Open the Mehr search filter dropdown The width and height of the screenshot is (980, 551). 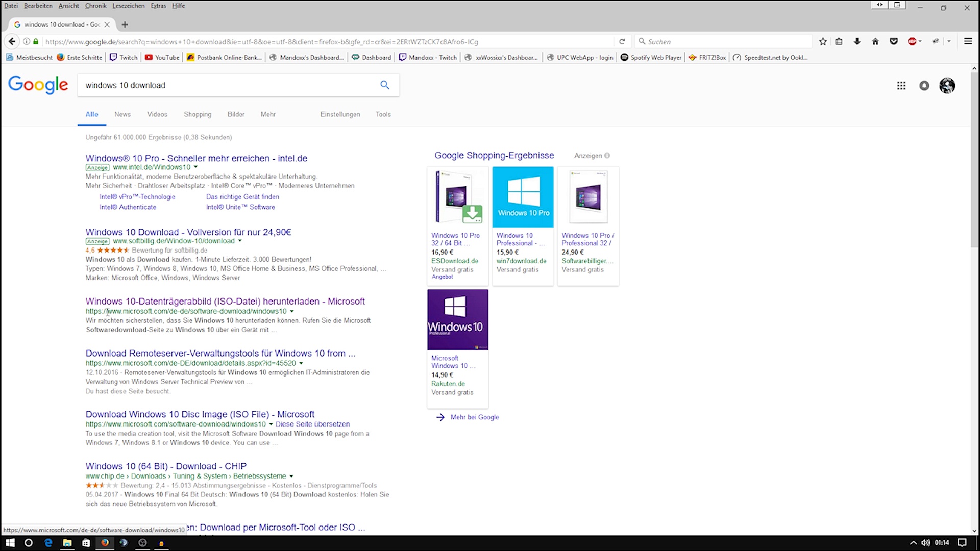(x=268, y=114)
